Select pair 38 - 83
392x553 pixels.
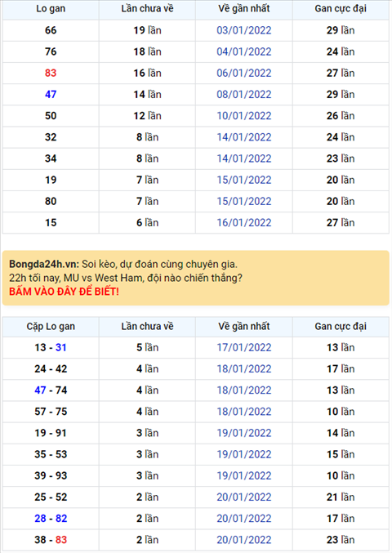point(51,540)
